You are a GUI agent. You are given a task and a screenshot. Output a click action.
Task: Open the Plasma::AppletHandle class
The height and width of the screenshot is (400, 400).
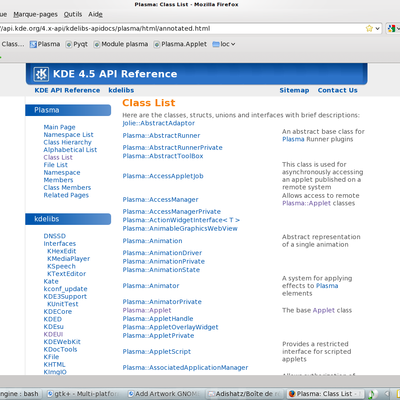click(158, 319)
